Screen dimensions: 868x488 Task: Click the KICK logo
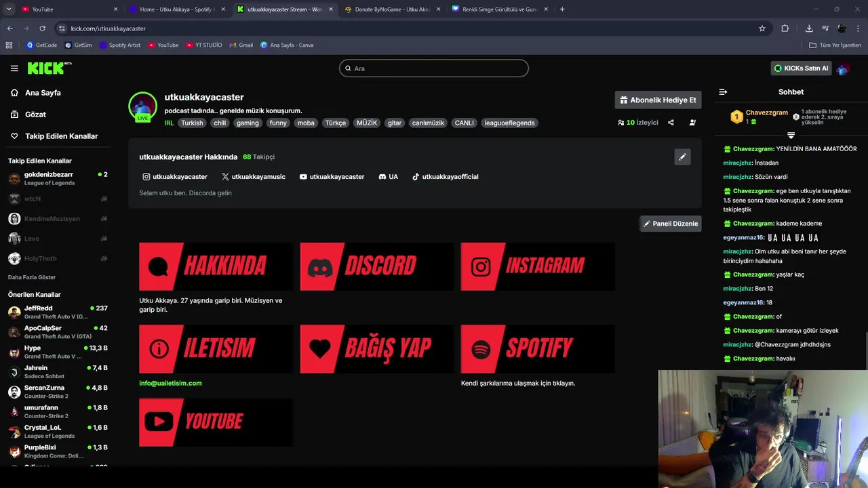pyautogui.click(x=50, y=68)
